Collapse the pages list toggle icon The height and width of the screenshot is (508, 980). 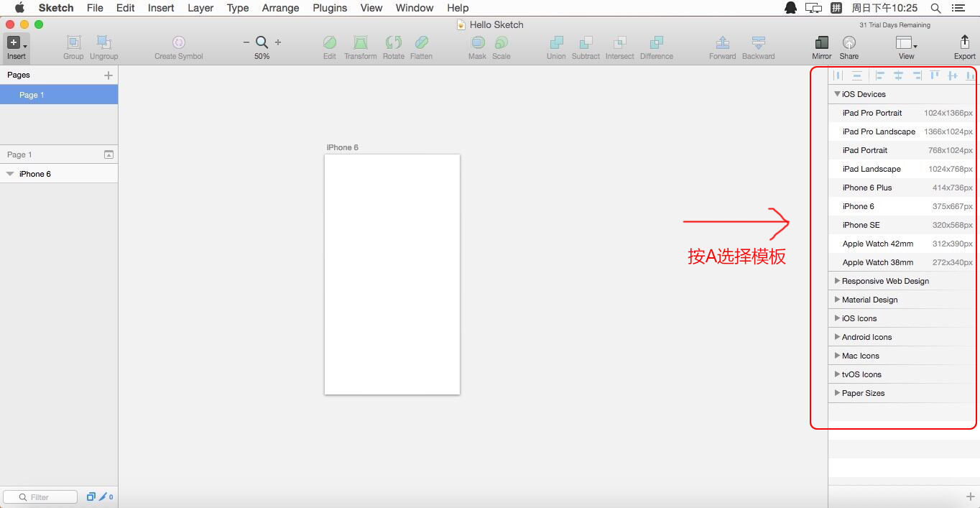[108, 154]
